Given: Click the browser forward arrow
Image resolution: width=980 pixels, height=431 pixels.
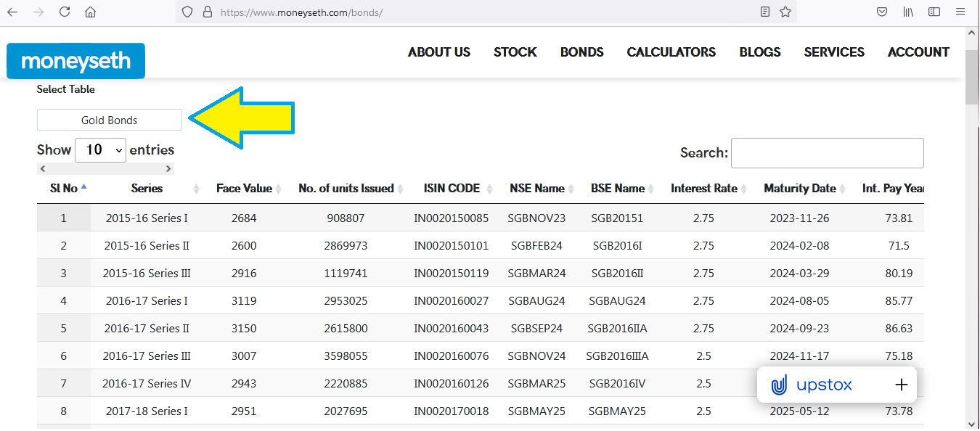Looking at the screenshot, I should (39, 12).
